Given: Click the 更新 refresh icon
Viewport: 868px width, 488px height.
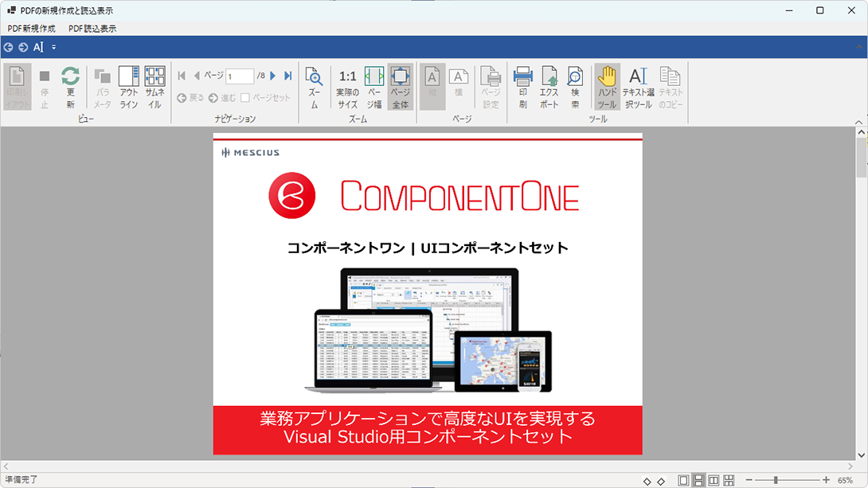Looking at the screenshot, I should pyautogui.click(x=70, y=87).
